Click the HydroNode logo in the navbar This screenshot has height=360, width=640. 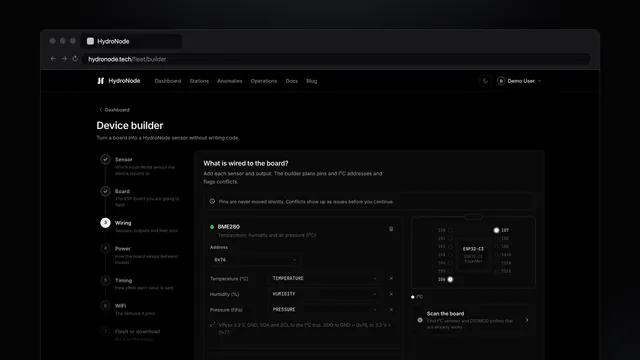tap(118, 81)
